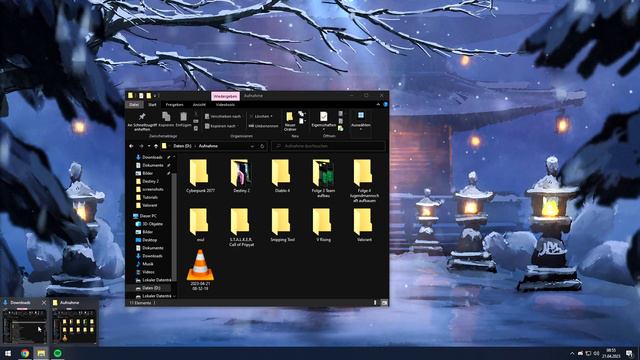Select the Folge 4 Jugendmannschaft aufbauen folder
Screen dimensions: 640x360
(x=364, y=181)
